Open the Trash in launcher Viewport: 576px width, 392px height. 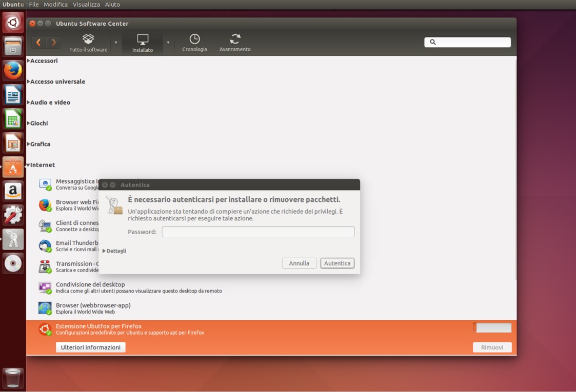(x=13, y=378)
